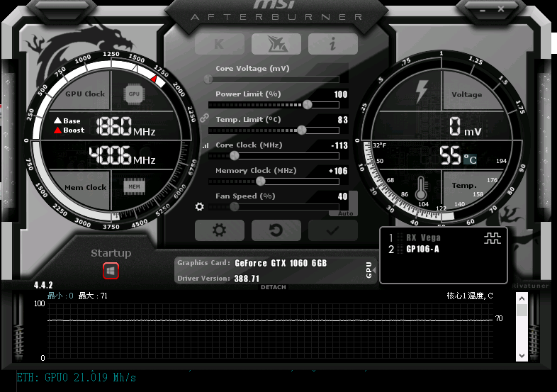Open settings with the gear button
This screenshot has height=392, width=557.
220,230
